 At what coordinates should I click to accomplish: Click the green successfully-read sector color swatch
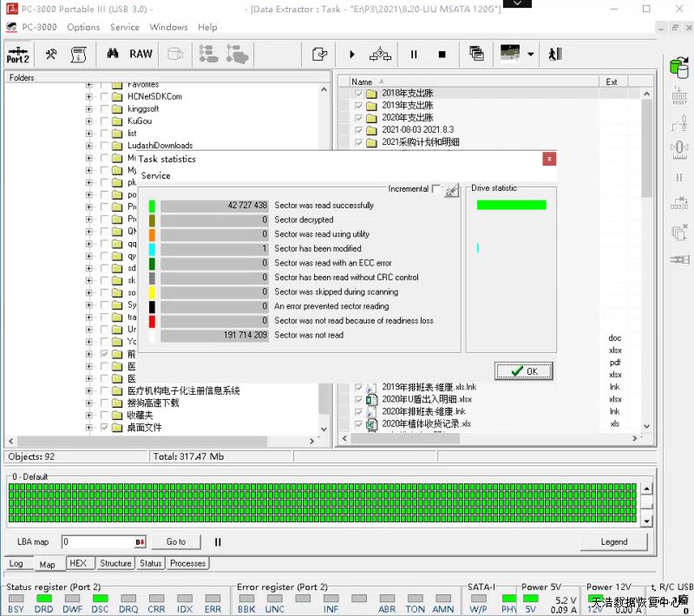pos(152,206)
